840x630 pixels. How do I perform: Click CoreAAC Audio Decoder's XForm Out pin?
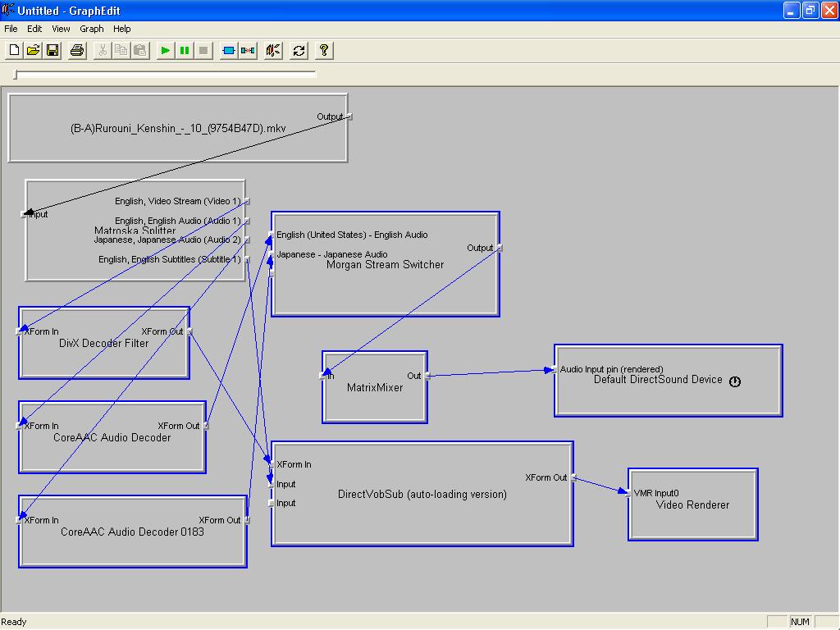point(205,426)
